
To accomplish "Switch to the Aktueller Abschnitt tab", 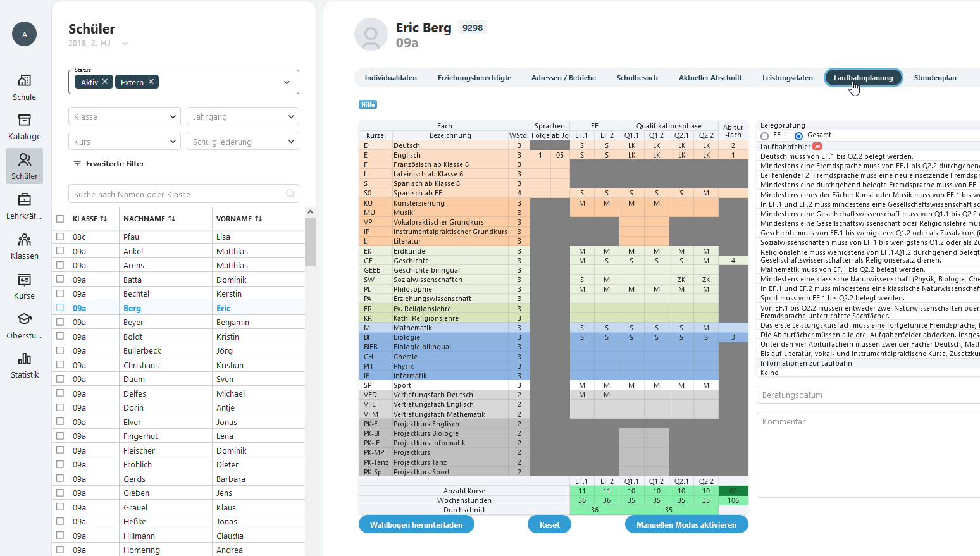I will coord(710,78).
